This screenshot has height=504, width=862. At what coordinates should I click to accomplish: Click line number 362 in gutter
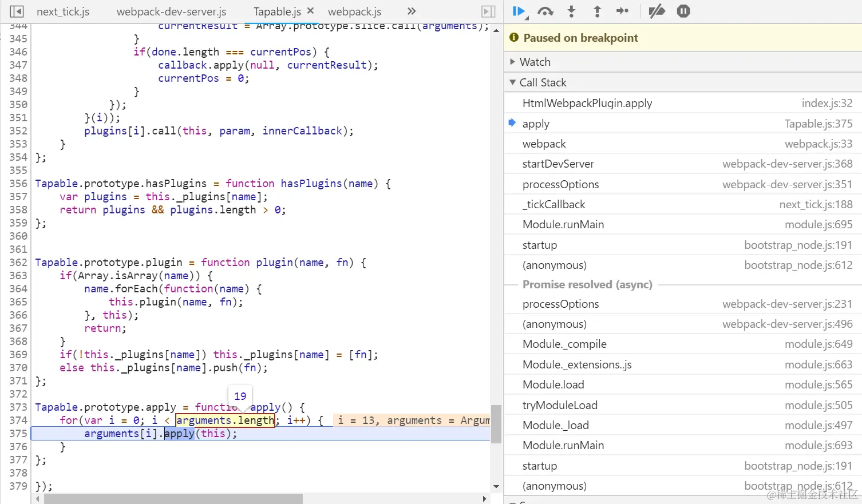[18, 262]
